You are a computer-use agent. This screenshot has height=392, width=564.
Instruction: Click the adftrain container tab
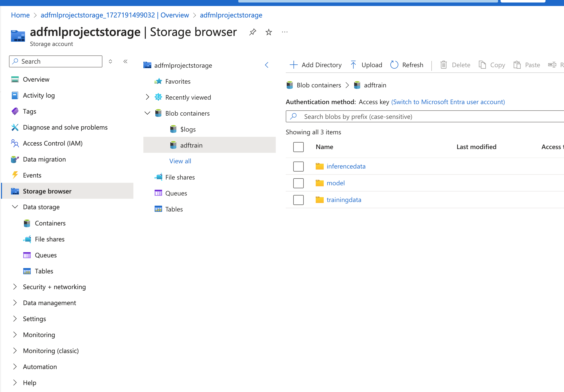192,145
